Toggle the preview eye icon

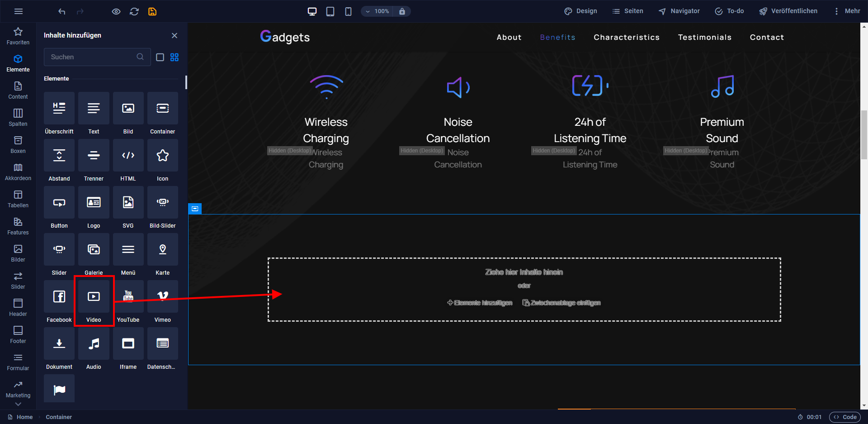click(116, 11)
